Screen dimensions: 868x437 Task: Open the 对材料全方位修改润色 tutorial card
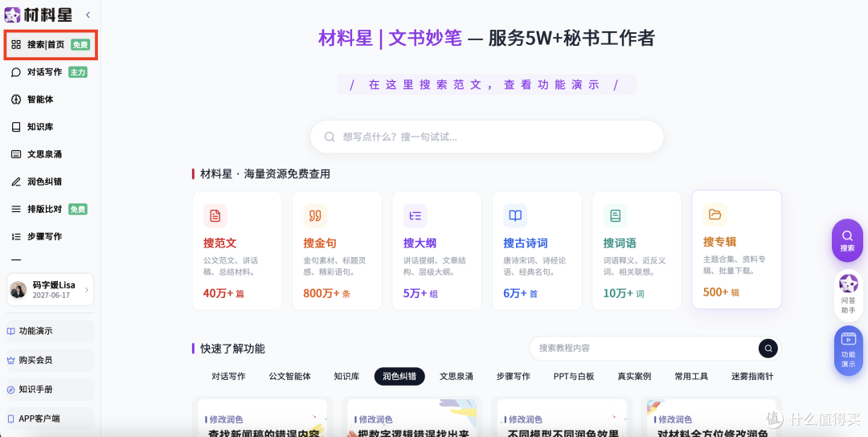tap(712, 418)
